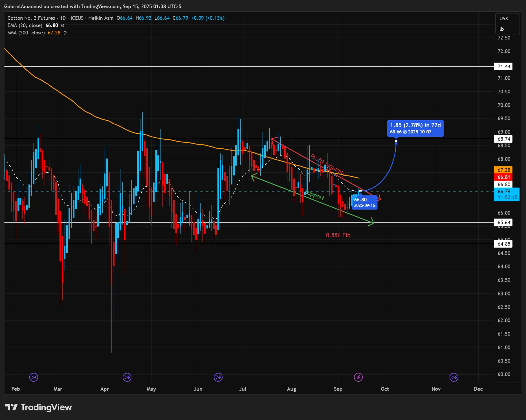This screenshot has width=526, height=420.
Task: Select the blue forecast label 1.85 (2.78%) in 22d
Action: [415, 128]
